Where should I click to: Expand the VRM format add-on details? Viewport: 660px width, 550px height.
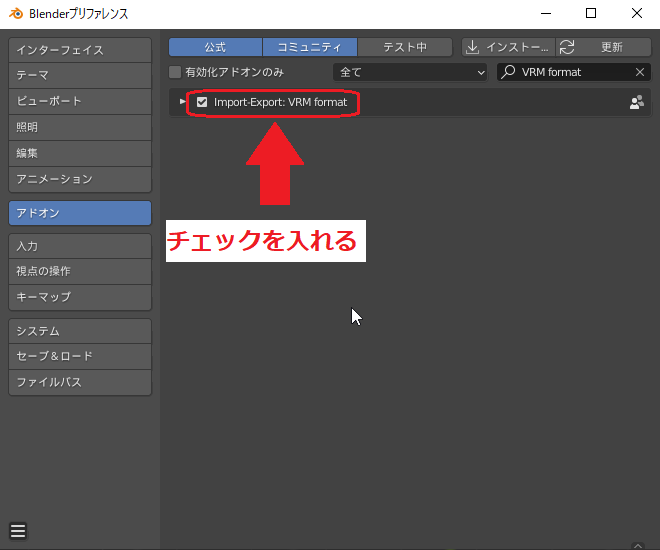tap(182, 102)
